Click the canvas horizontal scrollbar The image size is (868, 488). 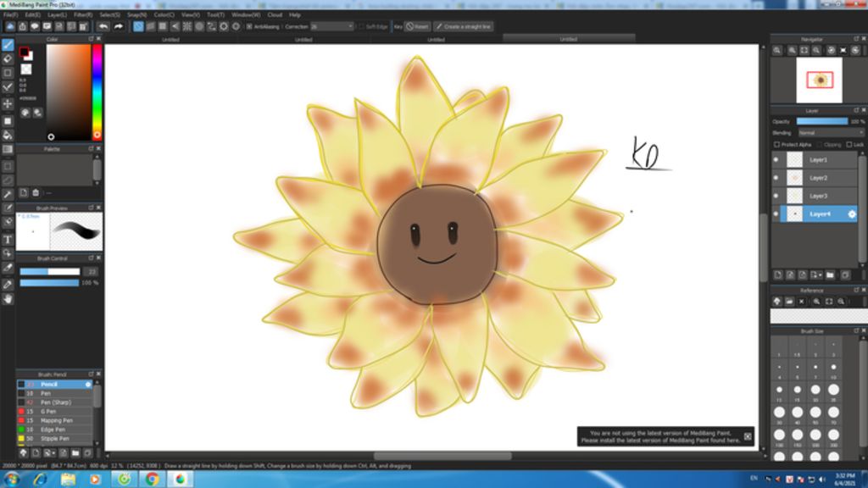[442, 457]
